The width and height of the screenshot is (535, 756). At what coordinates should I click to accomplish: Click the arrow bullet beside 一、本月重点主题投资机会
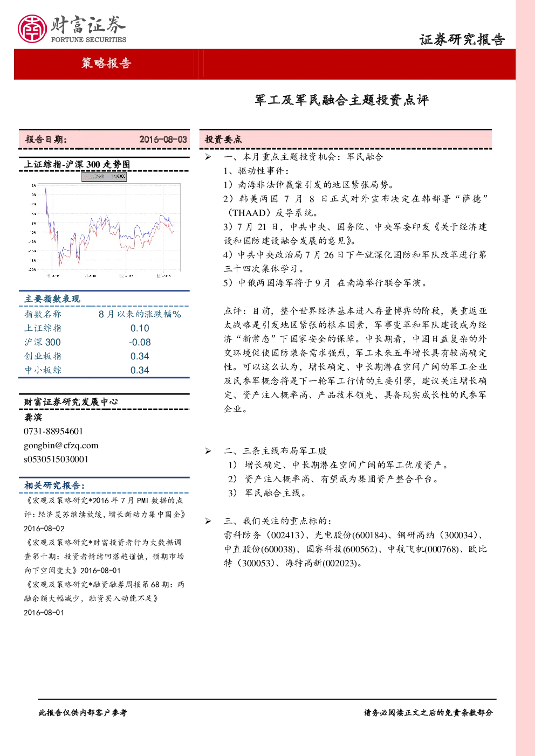[208, 157]
